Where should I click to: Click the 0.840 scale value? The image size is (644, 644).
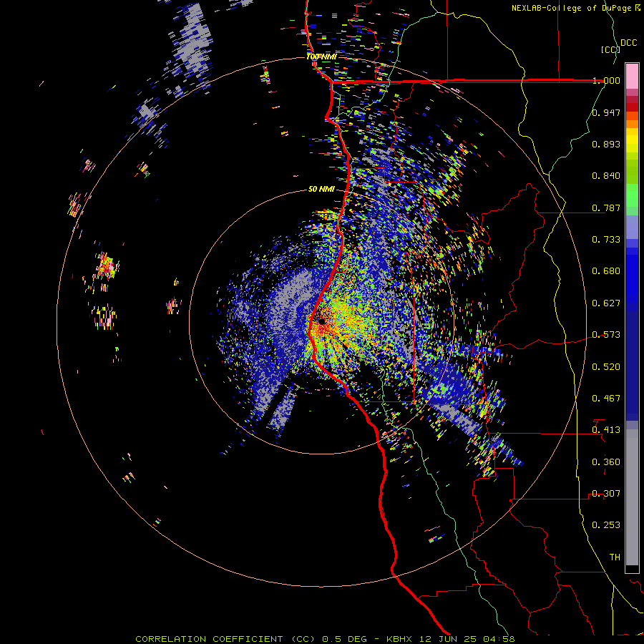pyautogui.click(x=606, y=176)
